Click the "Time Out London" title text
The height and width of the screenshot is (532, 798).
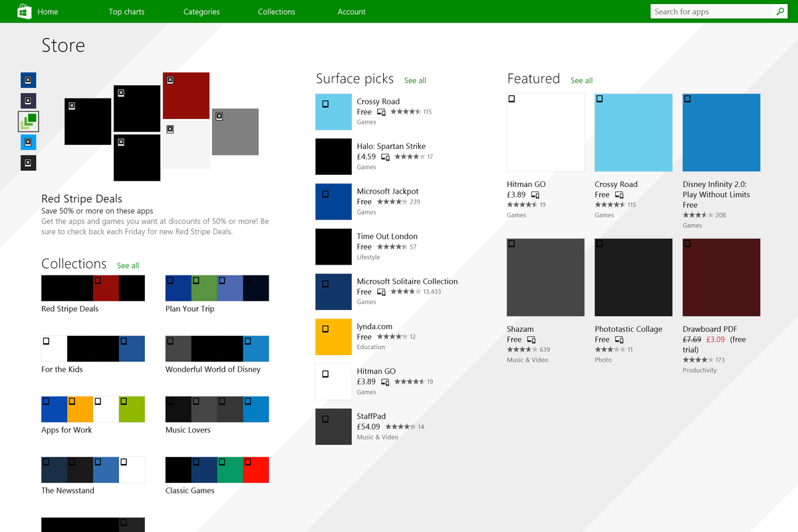(x=387, y=236)
